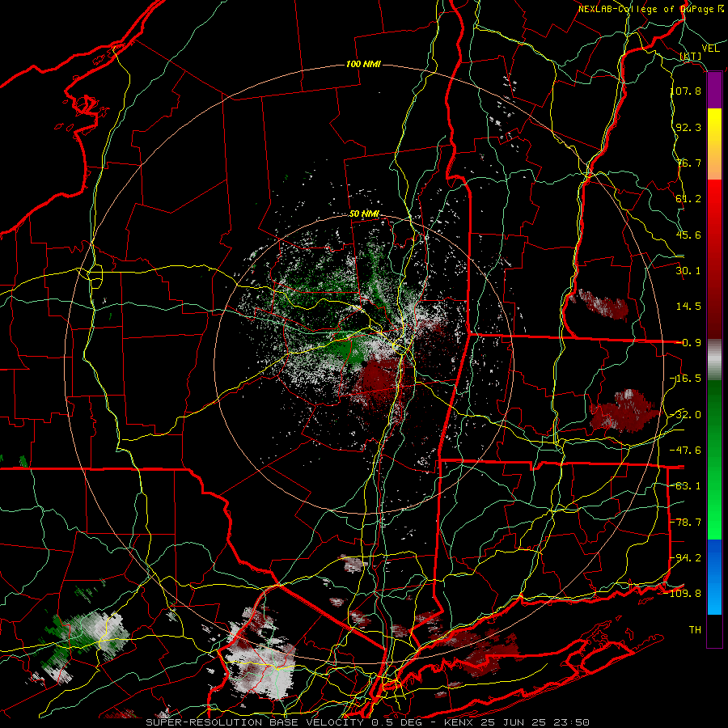The image size is (728, 728).
Task: Click the 14.5 velocity scale value
Action: 689,307
